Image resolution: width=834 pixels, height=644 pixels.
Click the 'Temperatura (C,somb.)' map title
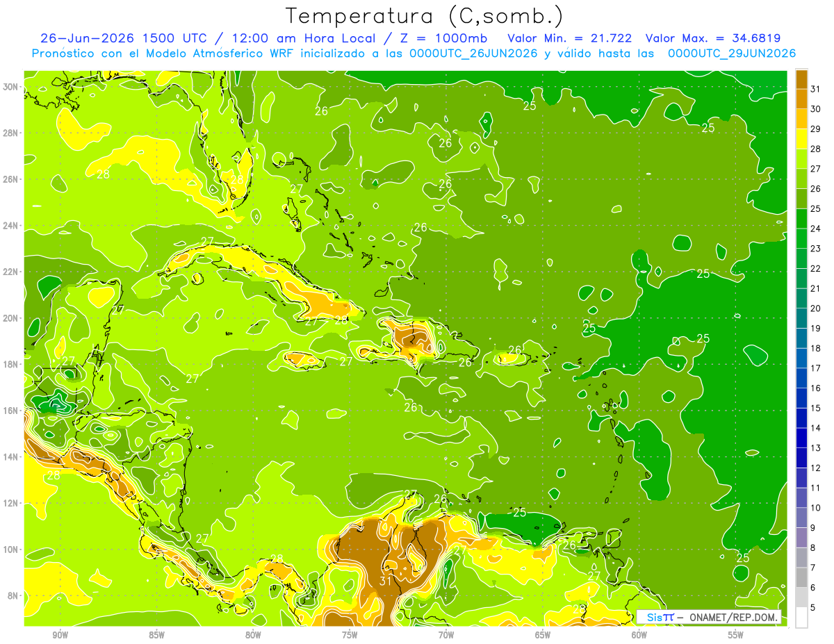pos(425,16)
